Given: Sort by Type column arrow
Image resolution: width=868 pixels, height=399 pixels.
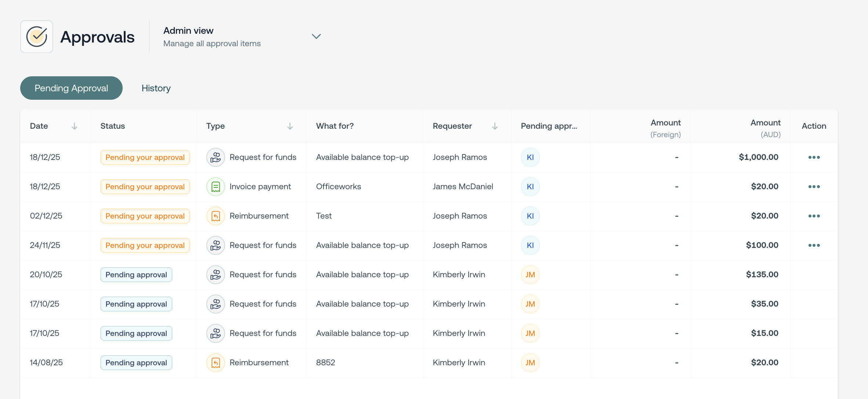Looking at the screenshot, I should tap(290, 126).
